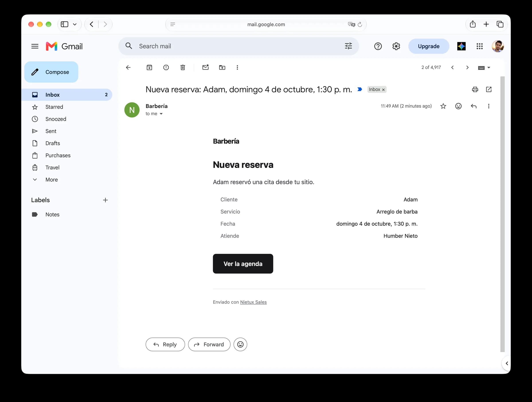
Task: Star the Barbería message
Action: (x=443, y=106)
